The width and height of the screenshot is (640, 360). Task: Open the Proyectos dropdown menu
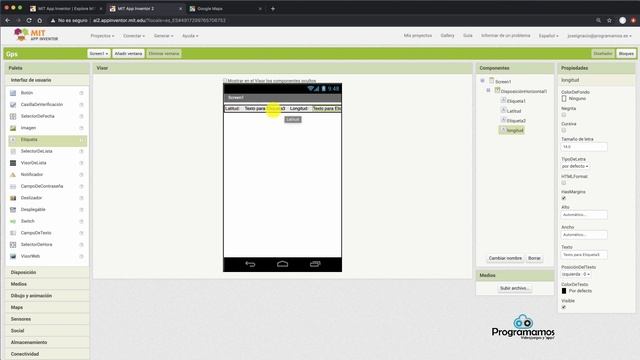coord(102,36)
